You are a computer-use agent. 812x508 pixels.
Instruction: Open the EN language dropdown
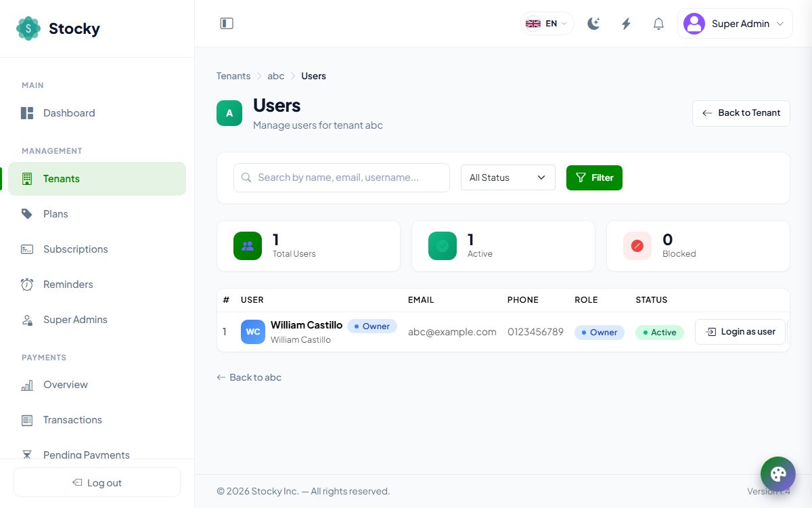547,24
